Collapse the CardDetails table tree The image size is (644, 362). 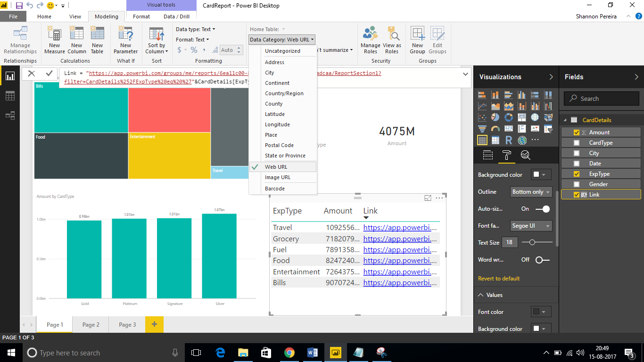pyautogui.click(x=565, y=120)
